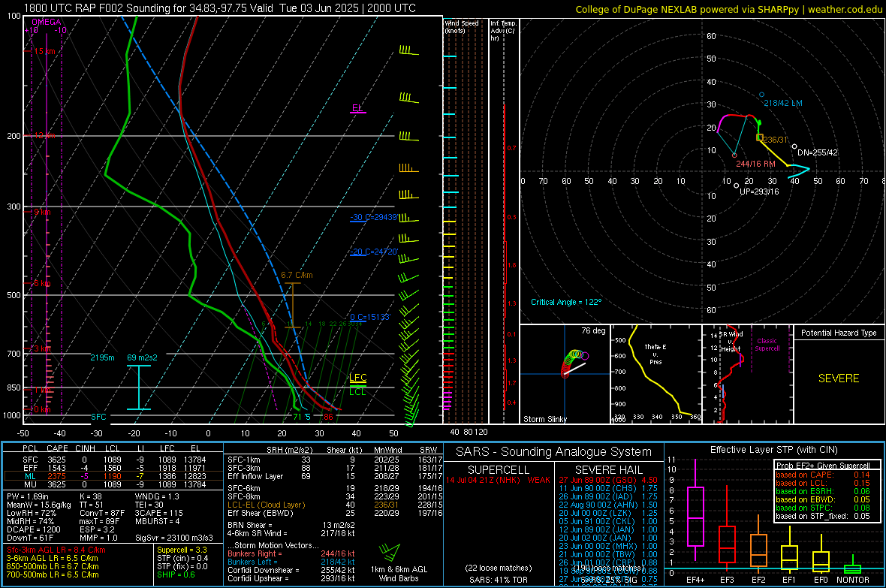The image size is (886, 588).
Task: Click the '69 m2s2' inflow SRH label
Action: coord(143,357)
